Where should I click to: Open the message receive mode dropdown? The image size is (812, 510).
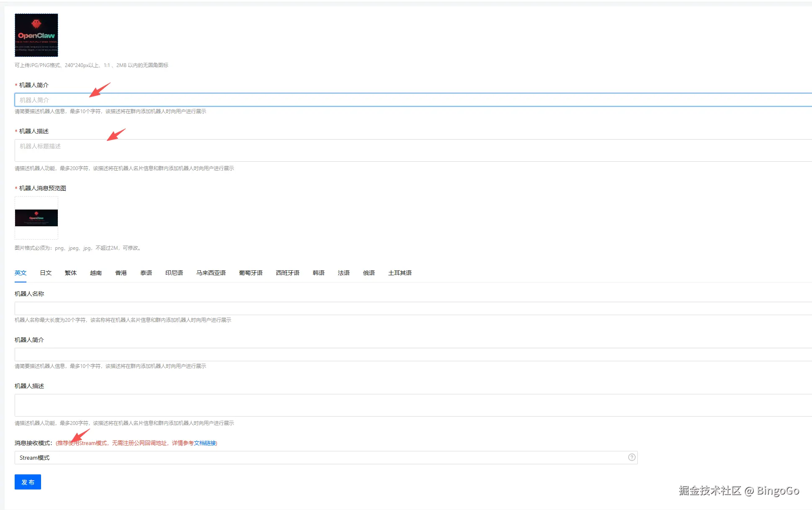[x=318, y=458]
